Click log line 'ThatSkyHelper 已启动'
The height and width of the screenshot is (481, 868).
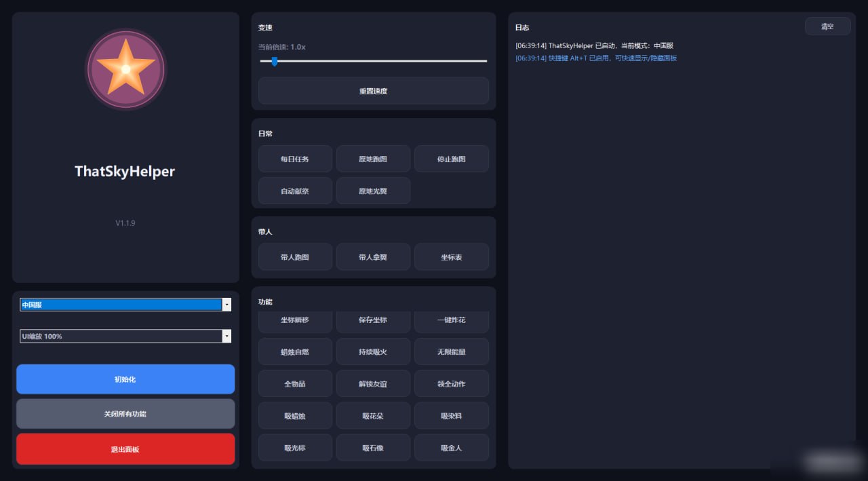coord(594,45)
